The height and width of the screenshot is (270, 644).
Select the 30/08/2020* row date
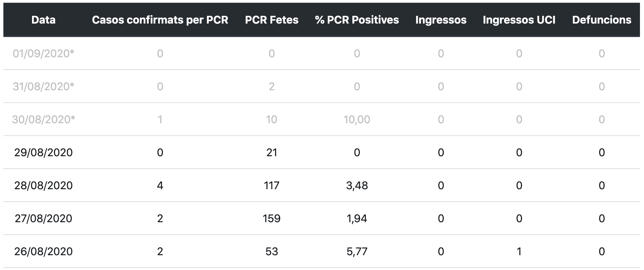click(x=43, y=120)
